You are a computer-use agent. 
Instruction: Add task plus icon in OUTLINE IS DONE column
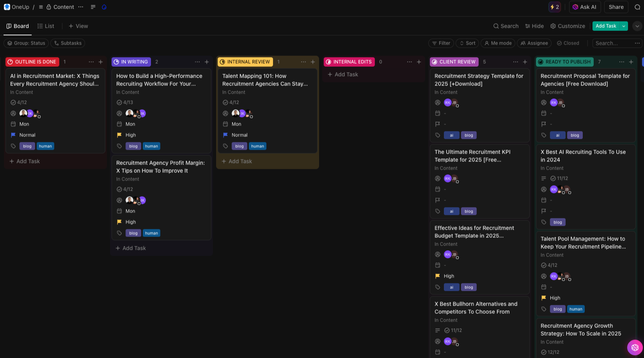[x=101, y=62]
